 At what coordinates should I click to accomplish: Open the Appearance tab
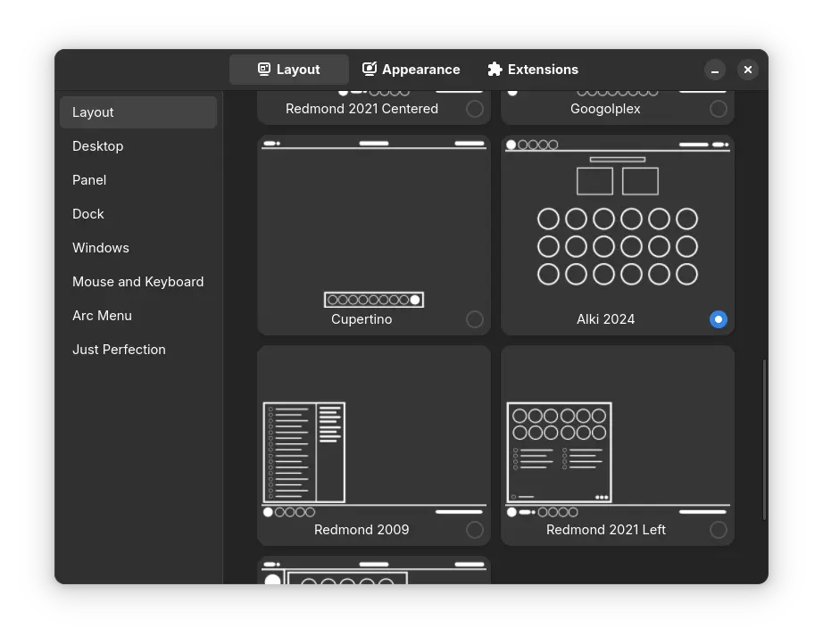pos(411,70)
